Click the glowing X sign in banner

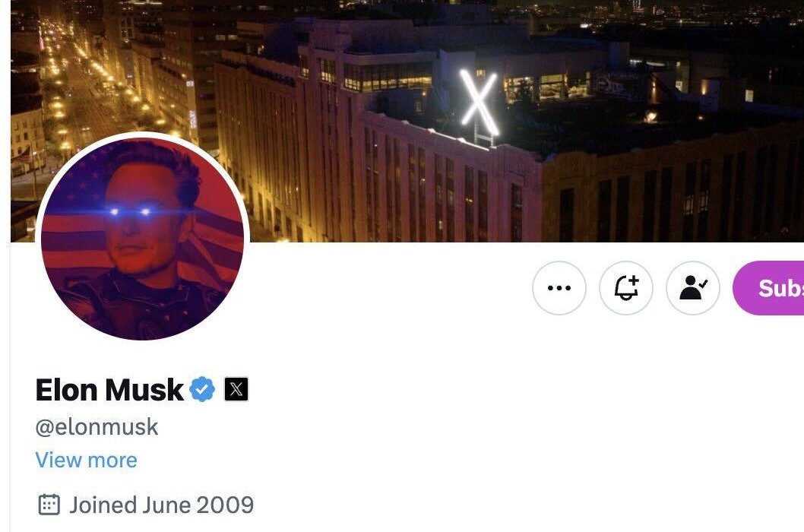[x=480, y=103]
